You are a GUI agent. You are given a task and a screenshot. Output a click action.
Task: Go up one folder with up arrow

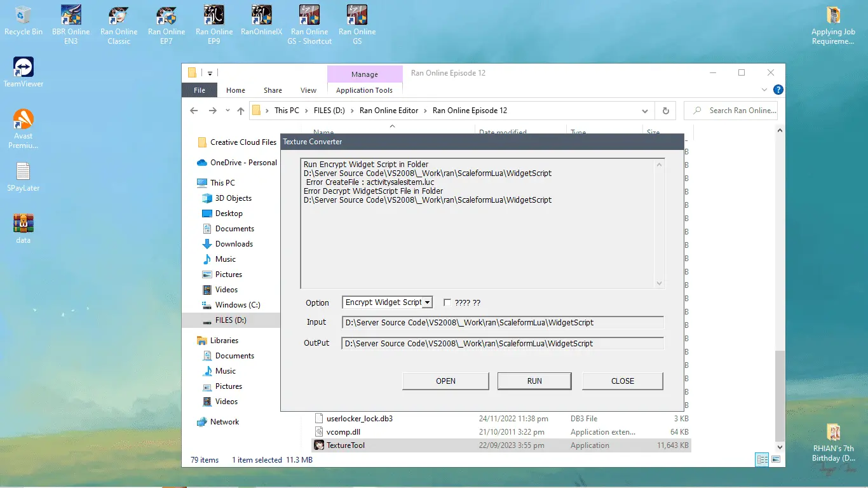(x=241, y=111)
